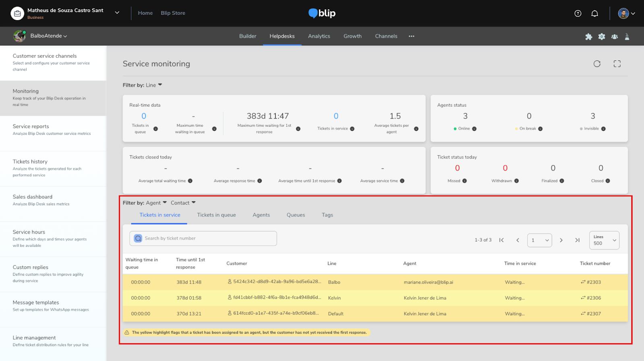Go to the last page of tickets

coord(577,240)
